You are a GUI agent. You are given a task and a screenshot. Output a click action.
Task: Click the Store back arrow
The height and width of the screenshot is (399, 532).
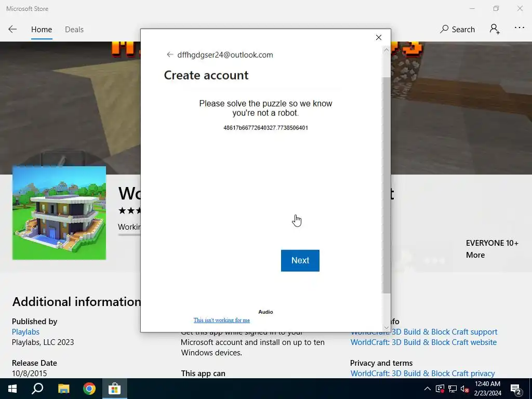click(x=12, y=29)
